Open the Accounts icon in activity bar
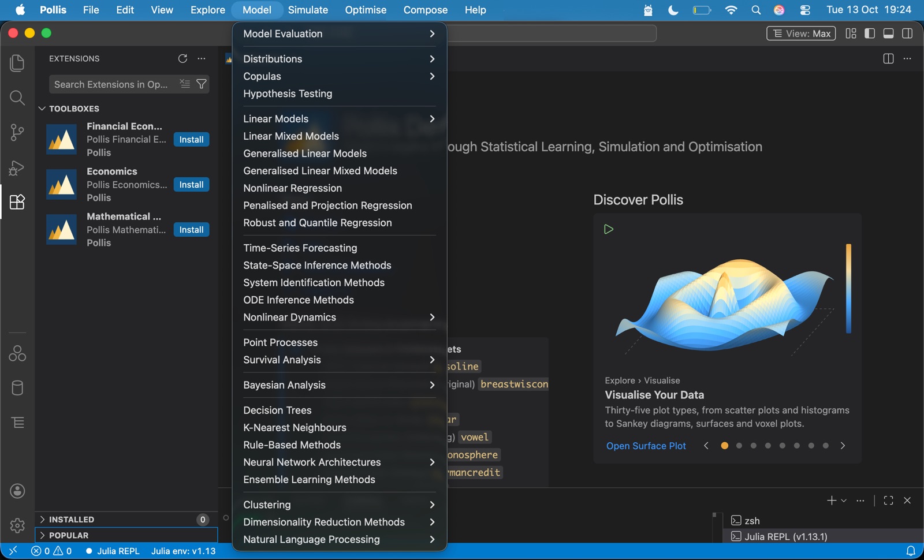Screen dimensions: 924x560 [17, 491]
